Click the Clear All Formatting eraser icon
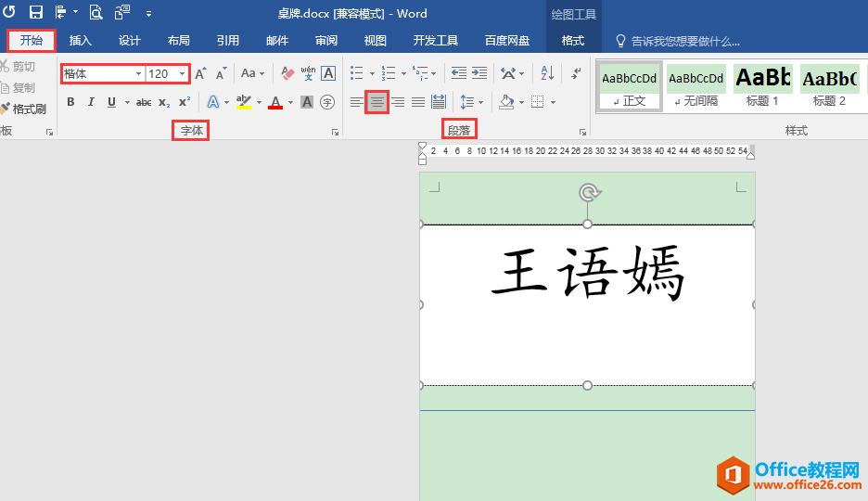 [x=287, y=73]
